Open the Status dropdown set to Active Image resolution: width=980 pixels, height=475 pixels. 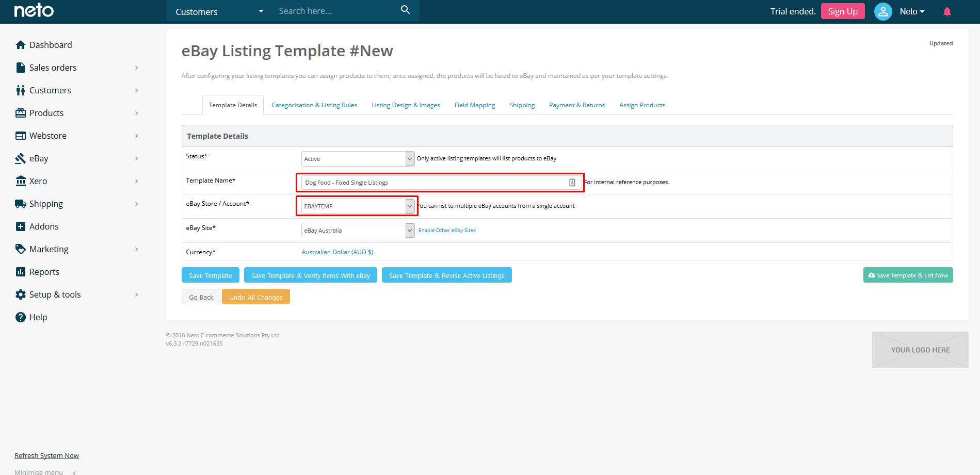358,159
